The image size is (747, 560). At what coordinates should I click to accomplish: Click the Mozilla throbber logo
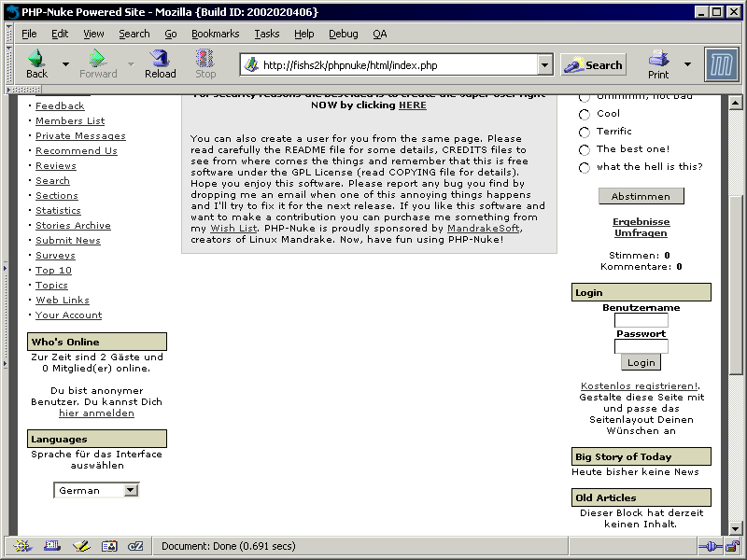[x=721, y=64]
